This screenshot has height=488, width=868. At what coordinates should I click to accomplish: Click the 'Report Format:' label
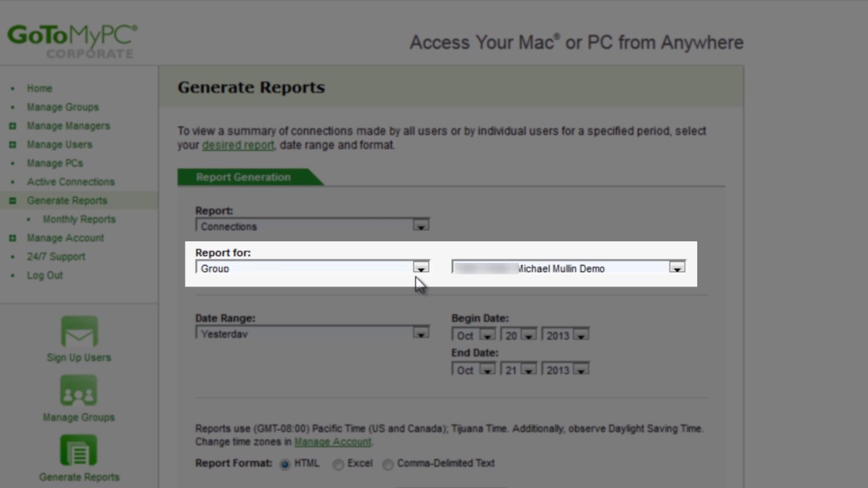tap(233, 464)
